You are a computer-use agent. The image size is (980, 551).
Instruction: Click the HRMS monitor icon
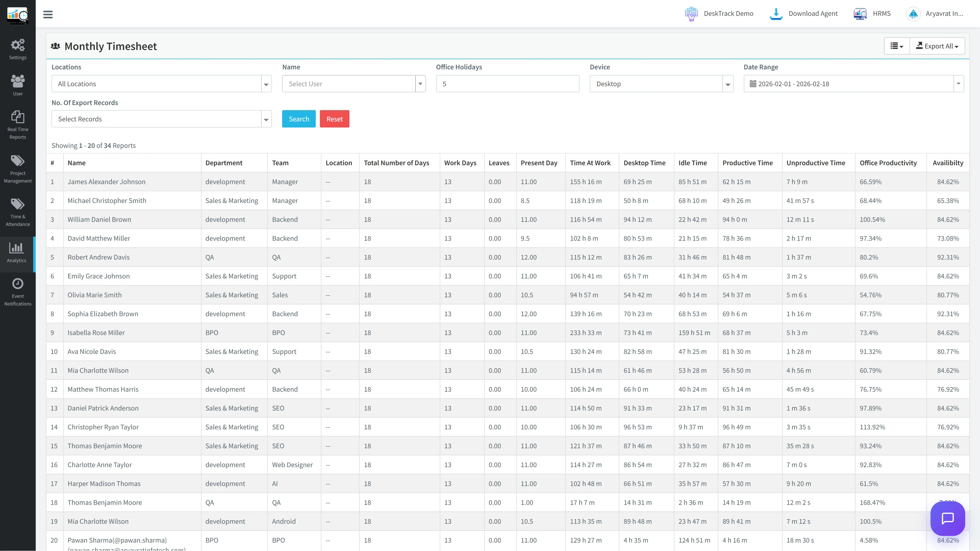[860, 14]
